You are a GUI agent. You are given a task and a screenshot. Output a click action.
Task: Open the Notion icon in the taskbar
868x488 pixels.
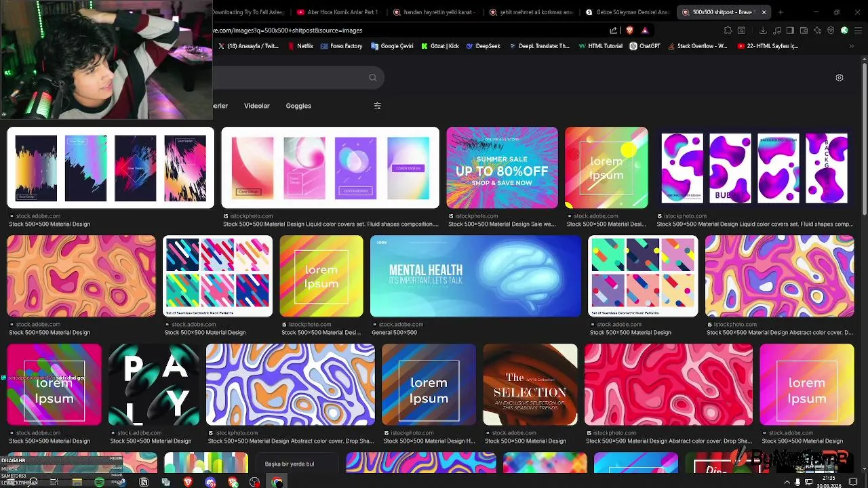coord(144,482)
